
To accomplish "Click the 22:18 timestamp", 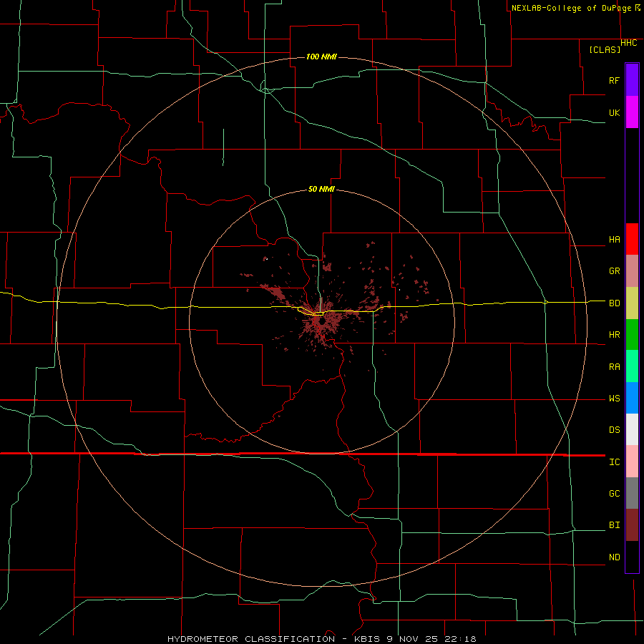I will [460, 639].
